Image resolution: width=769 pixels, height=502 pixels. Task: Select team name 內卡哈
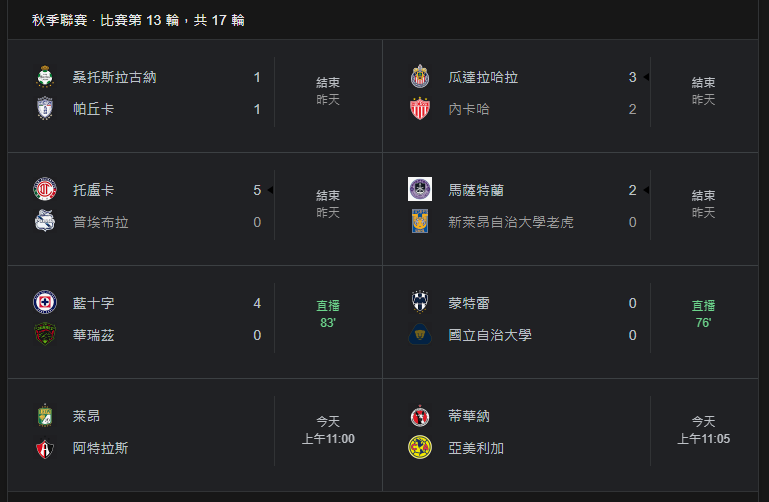[x=469, y=109]
